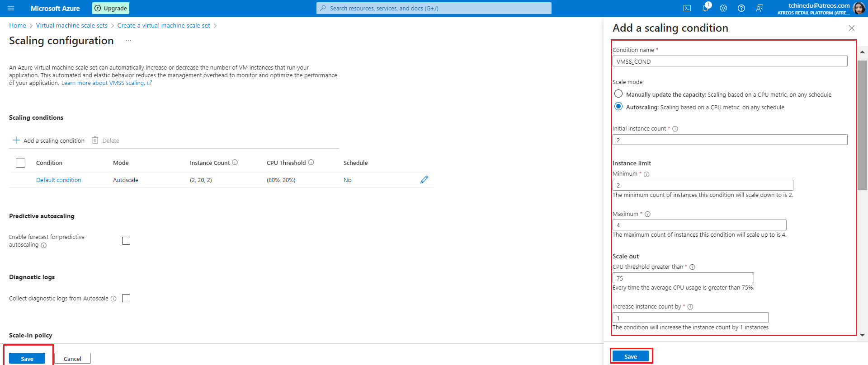This screenshot has height=365, width=868.
Task: Focus the search resources box
Action: pyautogui.click(x=434, y=8)
